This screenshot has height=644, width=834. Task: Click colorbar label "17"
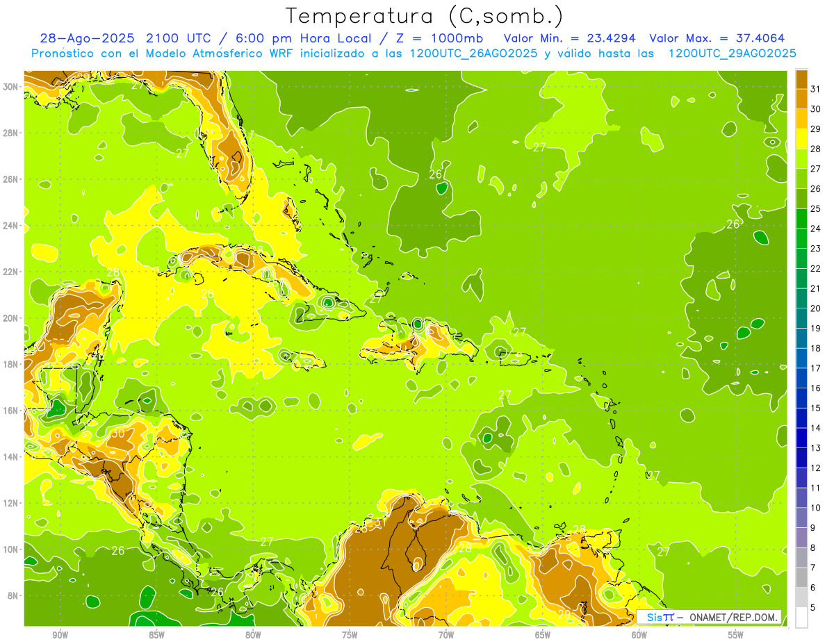[816, 368]
